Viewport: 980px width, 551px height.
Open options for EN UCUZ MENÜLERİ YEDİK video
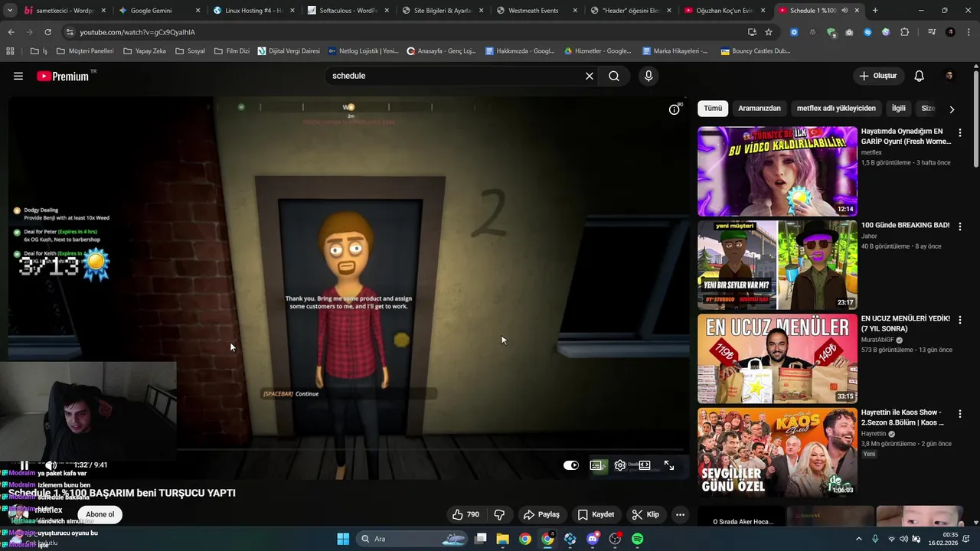(x=960, y=320)
